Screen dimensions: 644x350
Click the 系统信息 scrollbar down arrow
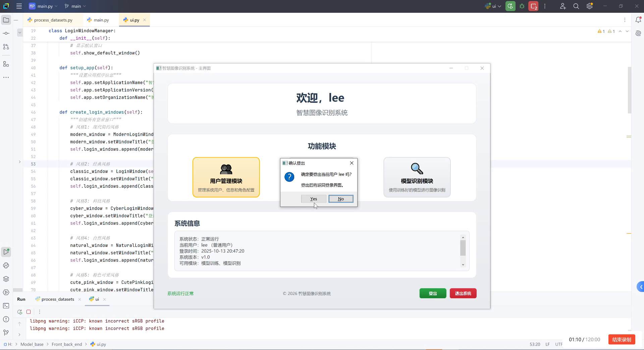tap(463, 265)
